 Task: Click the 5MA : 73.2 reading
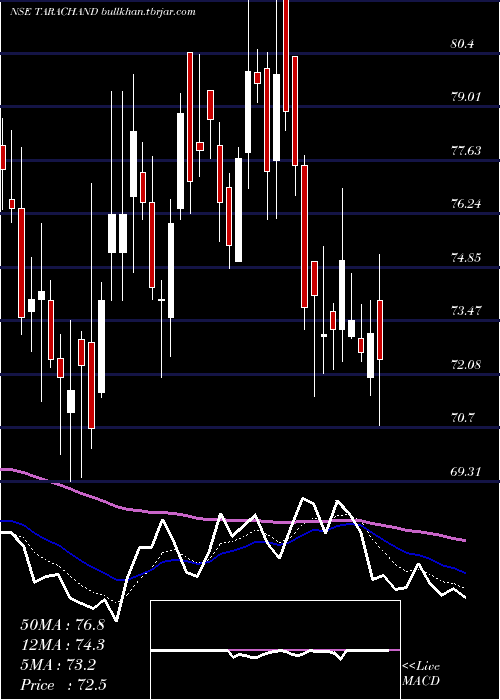[58, 665]
